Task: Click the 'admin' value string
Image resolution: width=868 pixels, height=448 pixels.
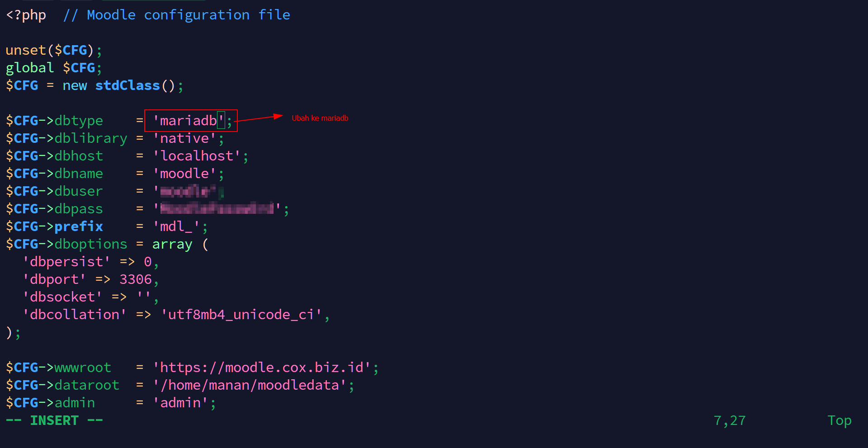Action: click(180, 403)
